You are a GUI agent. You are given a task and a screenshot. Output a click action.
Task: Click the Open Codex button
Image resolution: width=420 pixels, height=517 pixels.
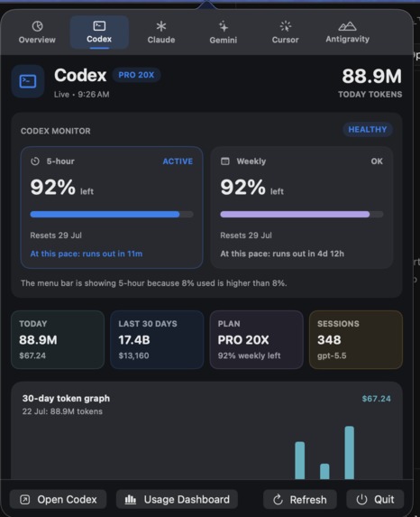click(58, 499)
